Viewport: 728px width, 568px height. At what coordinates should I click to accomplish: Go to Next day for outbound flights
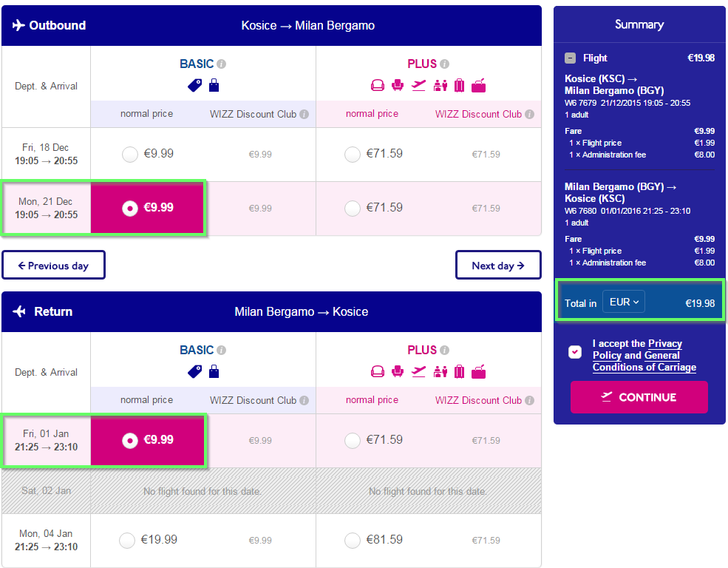498,266
